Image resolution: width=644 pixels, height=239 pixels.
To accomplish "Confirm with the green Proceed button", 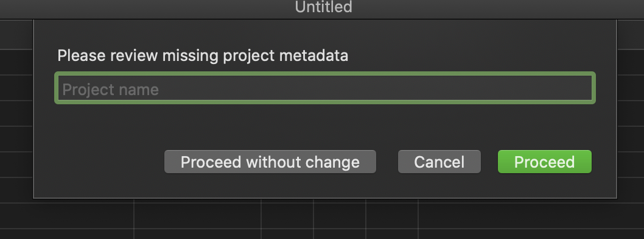I will 545,162.
